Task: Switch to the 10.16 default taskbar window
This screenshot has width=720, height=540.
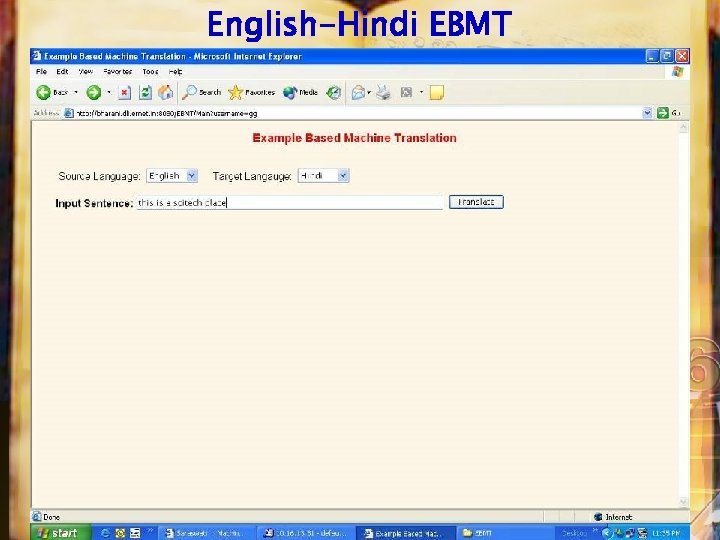Action: coord(306,533)
